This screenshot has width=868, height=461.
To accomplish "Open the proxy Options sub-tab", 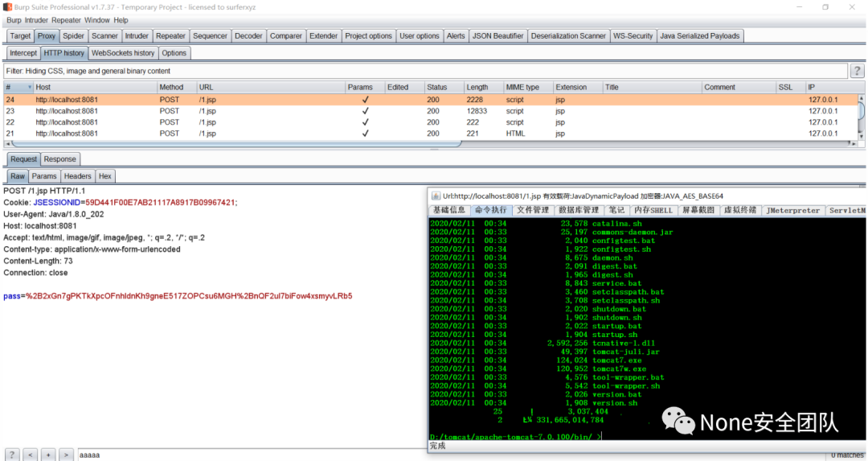I will 174,53.
